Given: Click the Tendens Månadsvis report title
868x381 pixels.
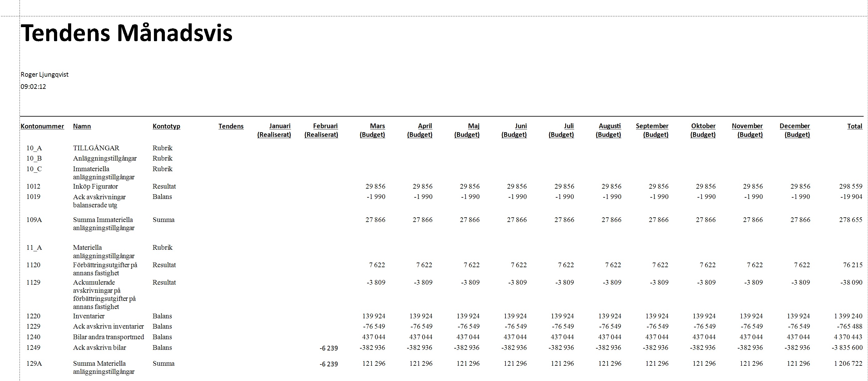Looking at the screenshot, I should tap(126, 33).
